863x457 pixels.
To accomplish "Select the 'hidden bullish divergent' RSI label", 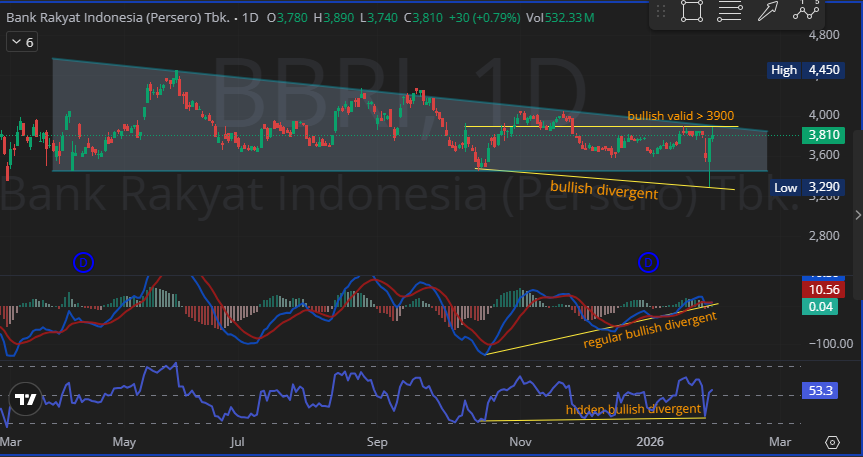I will (x=633, y=409).
